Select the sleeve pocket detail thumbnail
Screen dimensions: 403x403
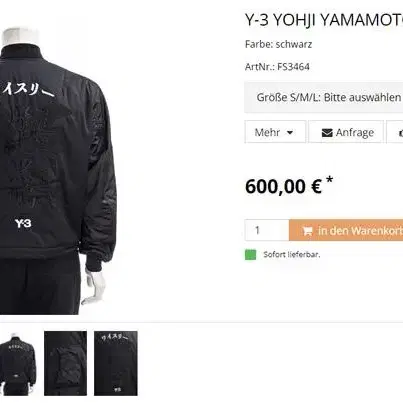tap(65, 363)
